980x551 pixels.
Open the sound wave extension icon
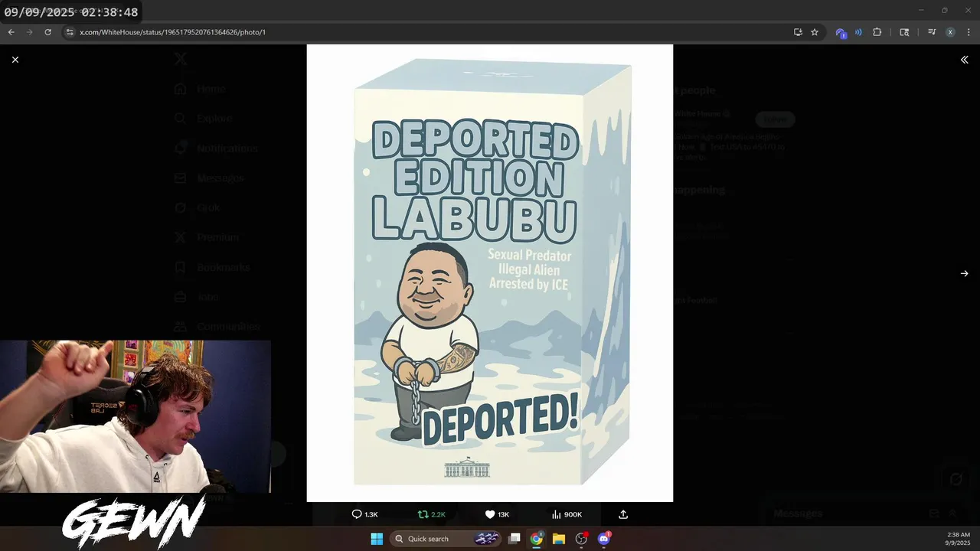858,32
